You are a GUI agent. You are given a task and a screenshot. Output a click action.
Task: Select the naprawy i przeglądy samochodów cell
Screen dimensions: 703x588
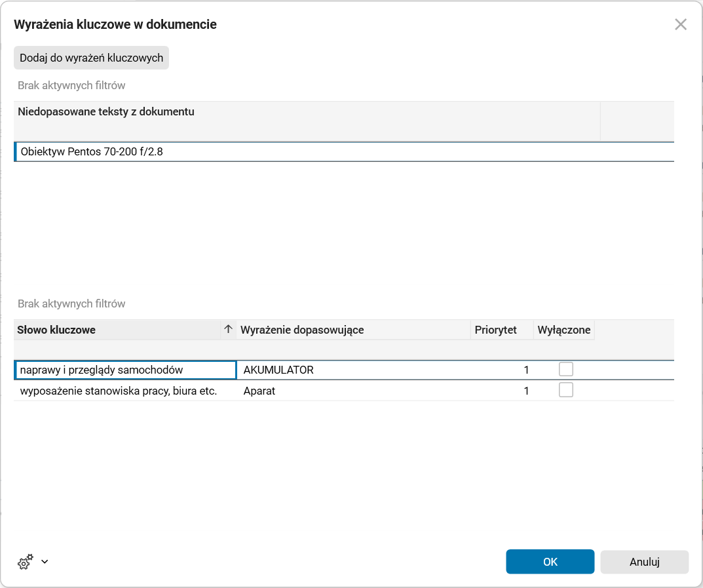(102, 370)
